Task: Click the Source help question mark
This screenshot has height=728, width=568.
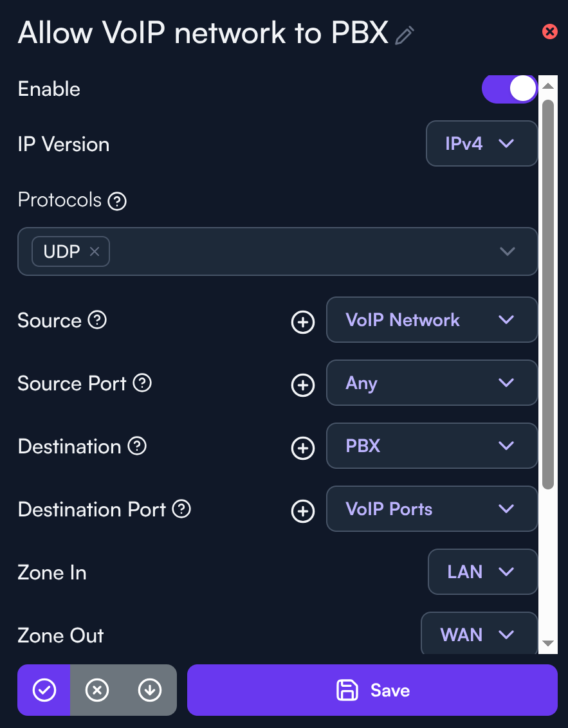Action: point(97,320)
